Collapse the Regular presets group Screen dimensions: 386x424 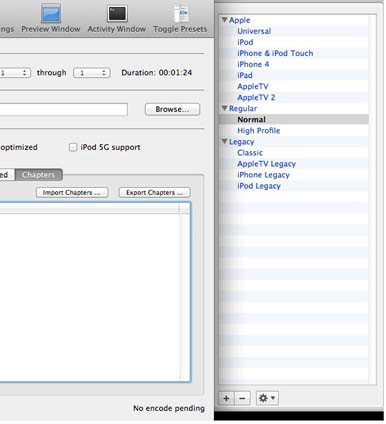(225, 108)
